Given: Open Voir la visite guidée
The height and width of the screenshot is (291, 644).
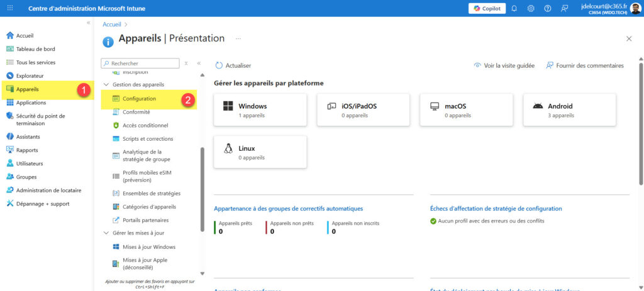Looking at the screenshot, I should [x=504, y=65].
